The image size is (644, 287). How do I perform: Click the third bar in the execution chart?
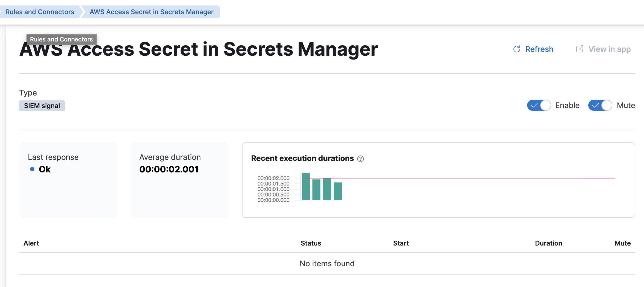pyautogui.click(x=327, y=189)
